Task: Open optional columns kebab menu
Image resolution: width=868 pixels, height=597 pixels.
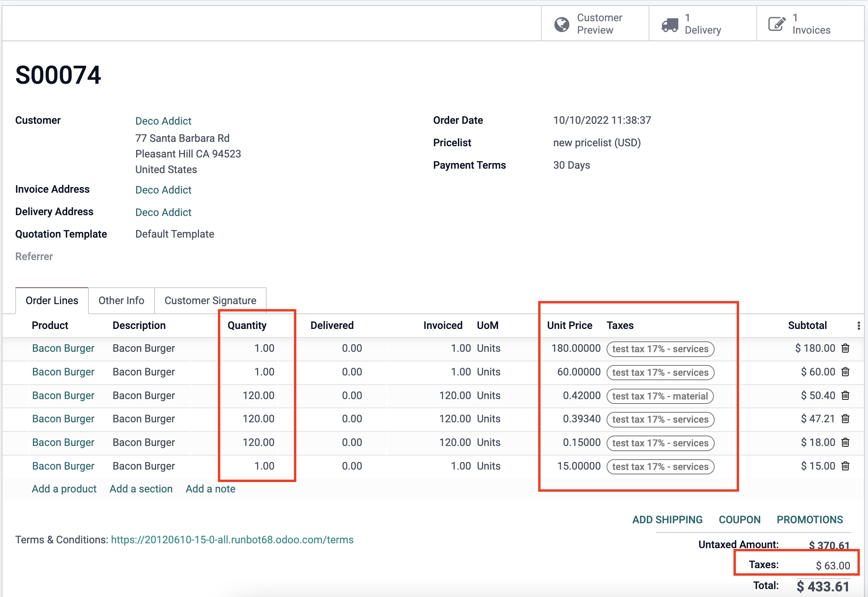Action: pyautogui.click(x=858, y=326)
